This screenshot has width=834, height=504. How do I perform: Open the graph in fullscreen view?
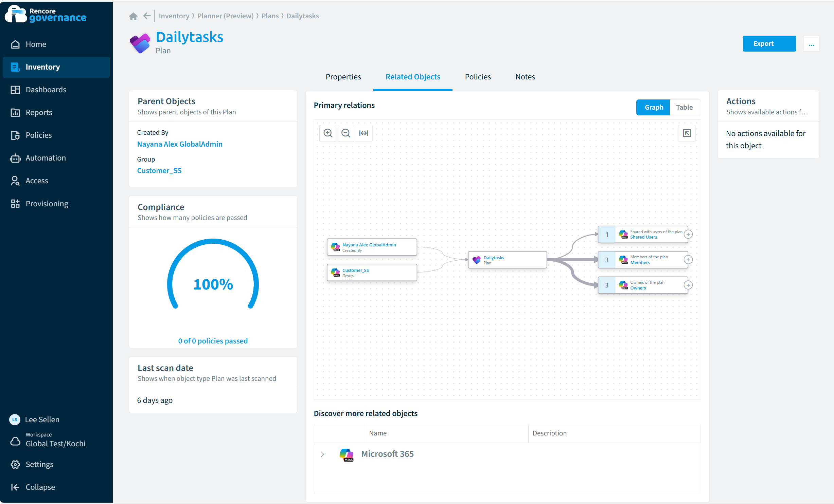point(687,133)
